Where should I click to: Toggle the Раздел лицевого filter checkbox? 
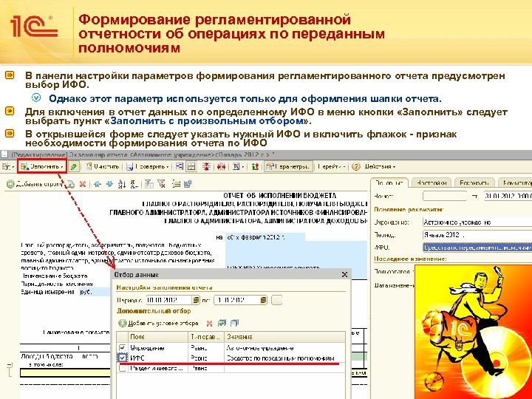coord(123,368)
